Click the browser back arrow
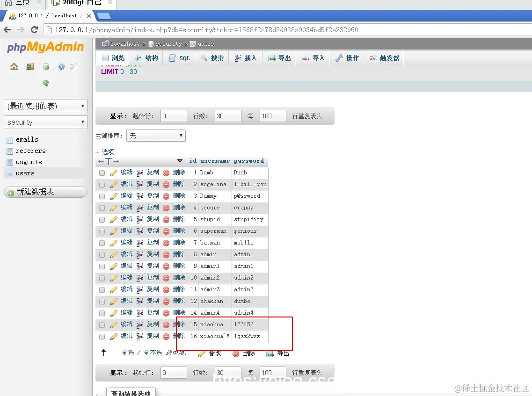This screenshot has height=396, width=532. [7, 30]
